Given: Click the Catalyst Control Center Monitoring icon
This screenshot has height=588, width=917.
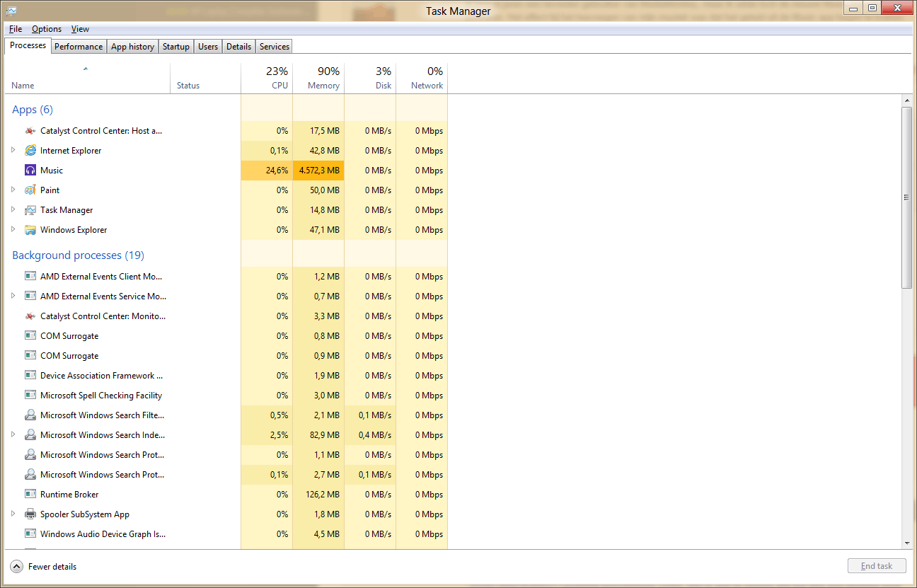Looking at the screenshot, I should tap(30, 316).
